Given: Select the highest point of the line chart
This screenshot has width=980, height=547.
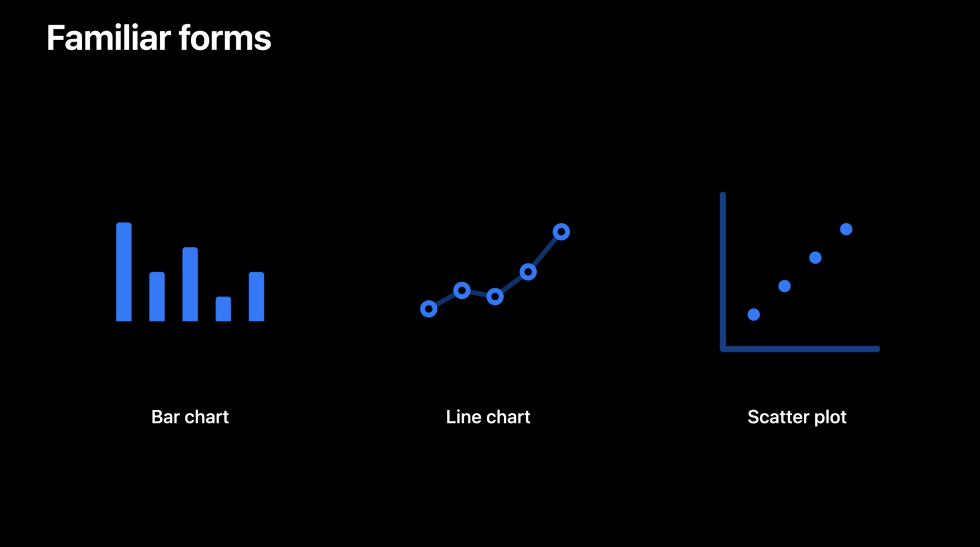Looking at the screenshot, I should point(561,232).
